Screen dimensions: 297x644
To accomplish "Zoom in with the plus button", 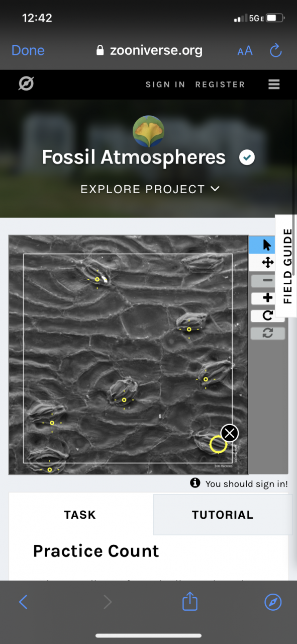I will (x=267, y=298).
